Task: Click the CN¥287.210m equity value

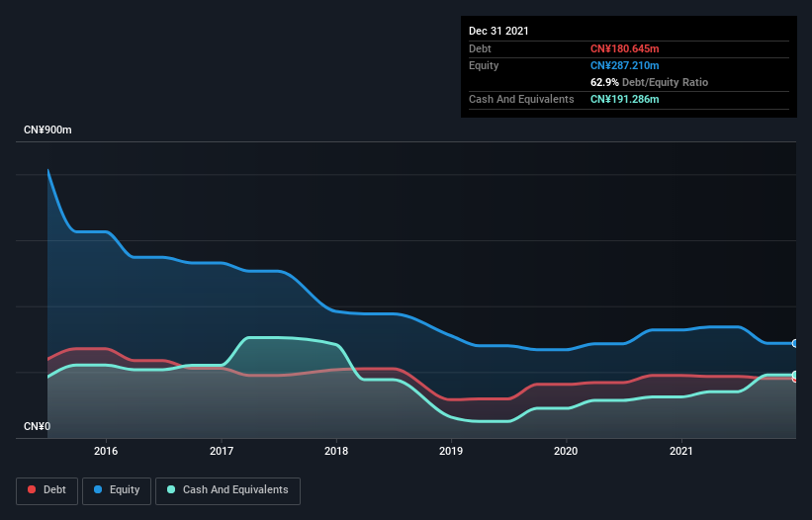Action: click(624, 65)
